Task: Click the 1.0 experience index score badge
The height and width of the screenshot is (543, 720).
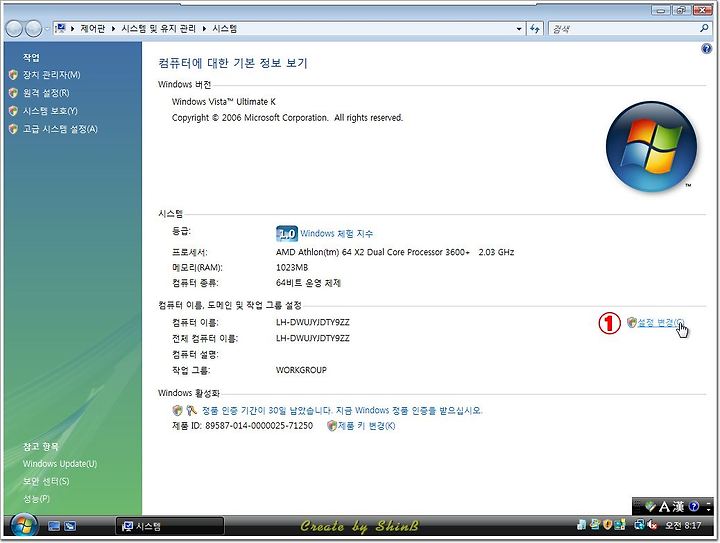Action: tap(287, 234)
